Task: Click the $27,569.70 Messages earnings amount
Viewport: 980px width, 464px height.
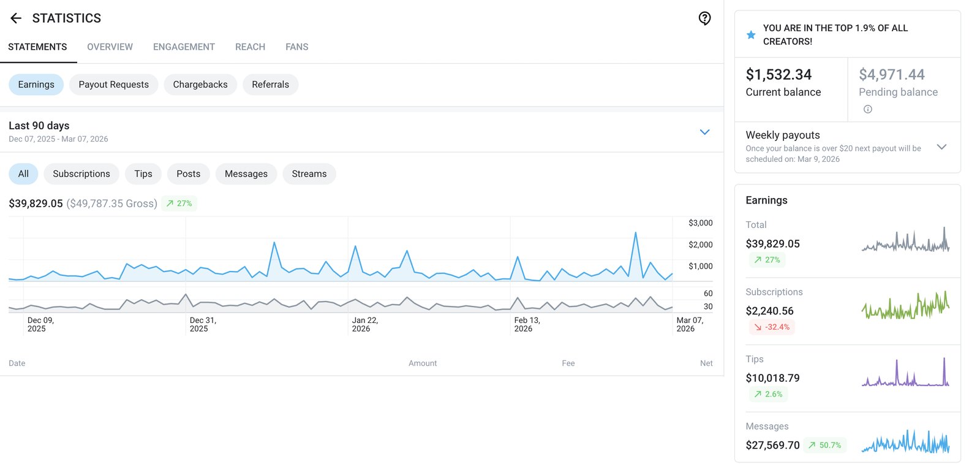Action: pyautogui.click(x=772, y=446)
